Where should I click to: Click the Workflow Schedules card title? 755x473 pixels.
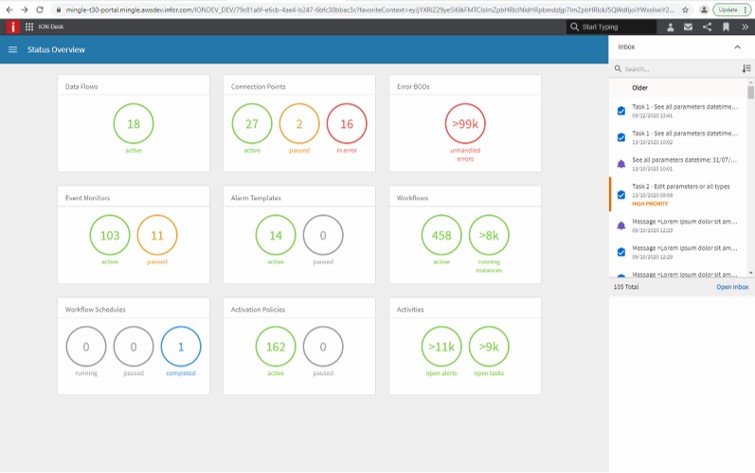[x=95, y=309]
